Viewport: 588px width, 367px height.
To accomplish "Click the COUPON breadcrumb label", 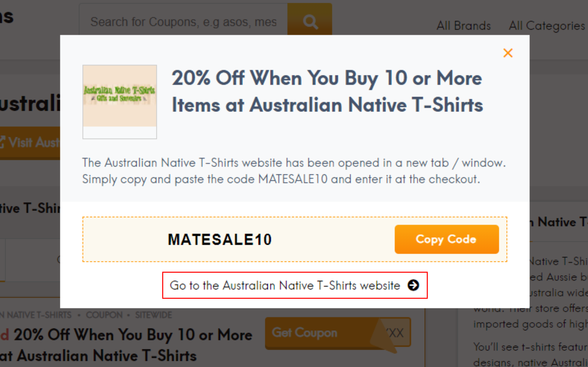I will (104, 315).
